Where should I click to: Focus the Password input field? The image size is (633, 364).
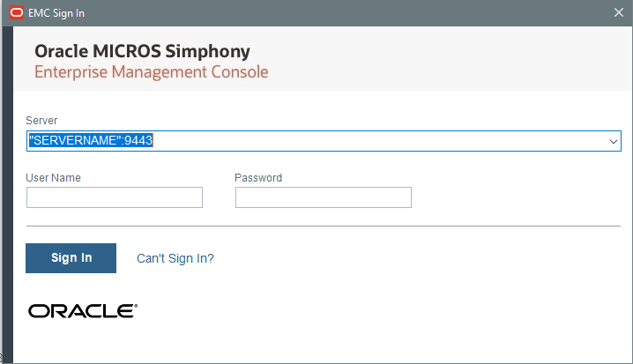[x=323, y=197]
